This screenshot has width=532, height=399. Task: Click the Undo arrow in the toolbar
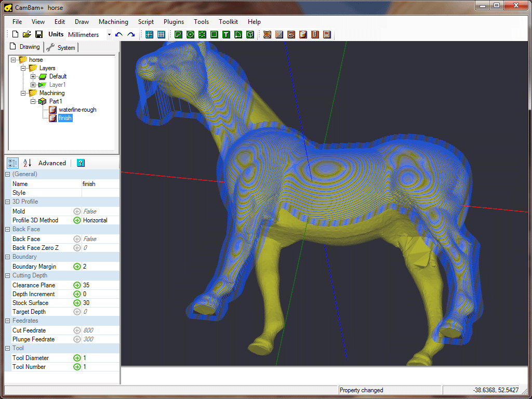coord(119,34)
